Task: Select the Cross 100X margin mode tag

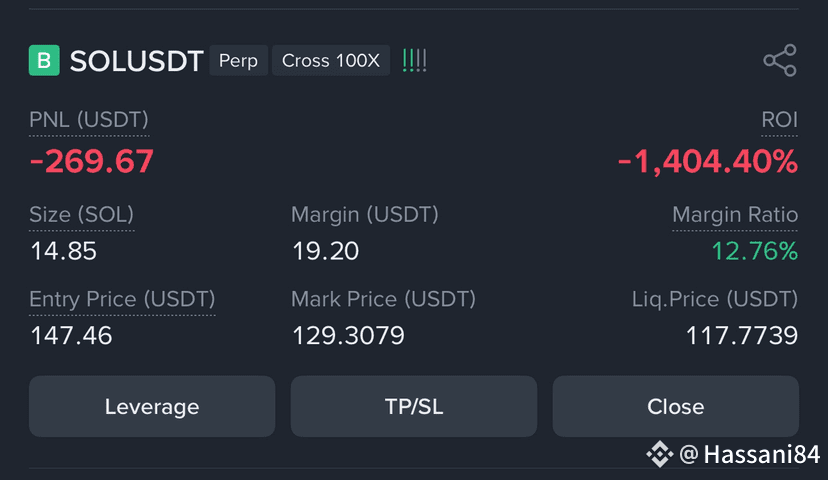Action: click(331, 60)
